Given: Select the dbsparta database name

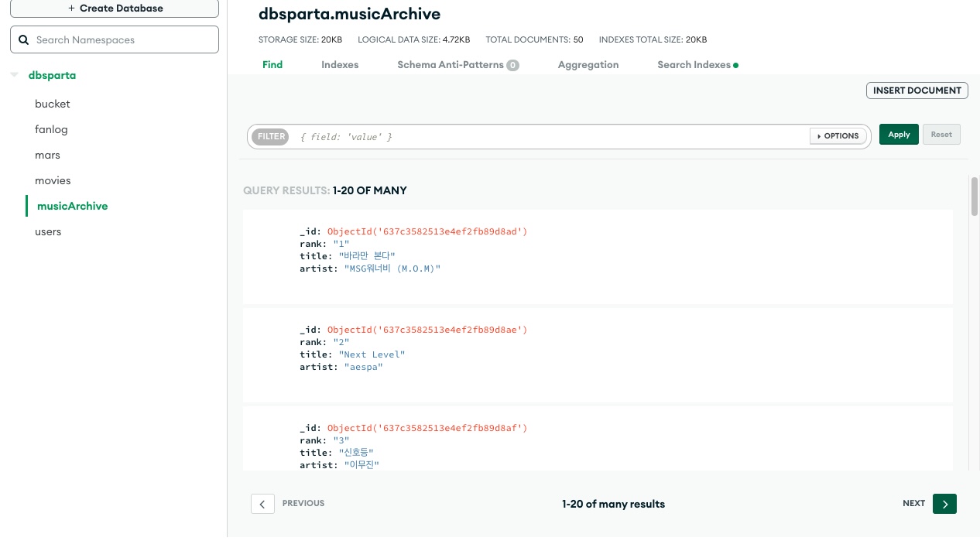Looking at the screenshot, I should (52, 75).
